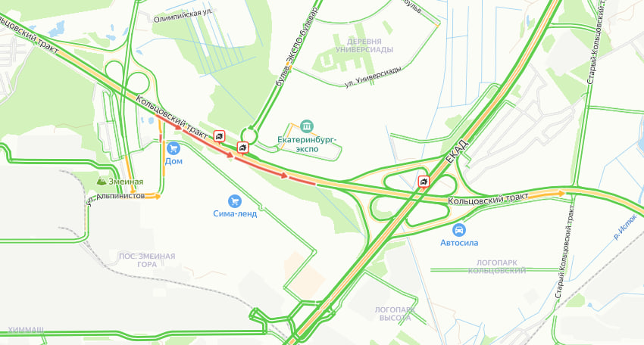The height and width of the screenshot is (345, 644).
Task: Select the ул. Универсиады street label
Action: pos(373,76)
